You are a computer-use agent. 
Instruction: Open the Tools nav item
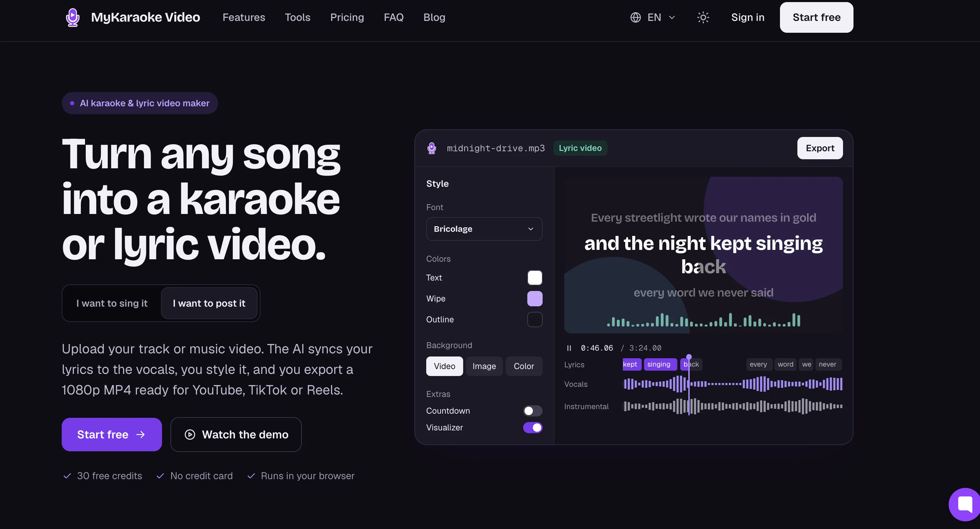(x=298, y=17)
